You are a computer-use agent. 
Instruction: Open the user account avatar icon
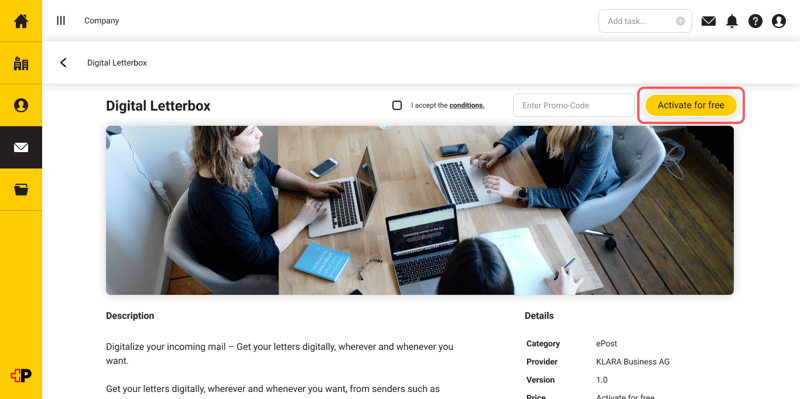779,21
